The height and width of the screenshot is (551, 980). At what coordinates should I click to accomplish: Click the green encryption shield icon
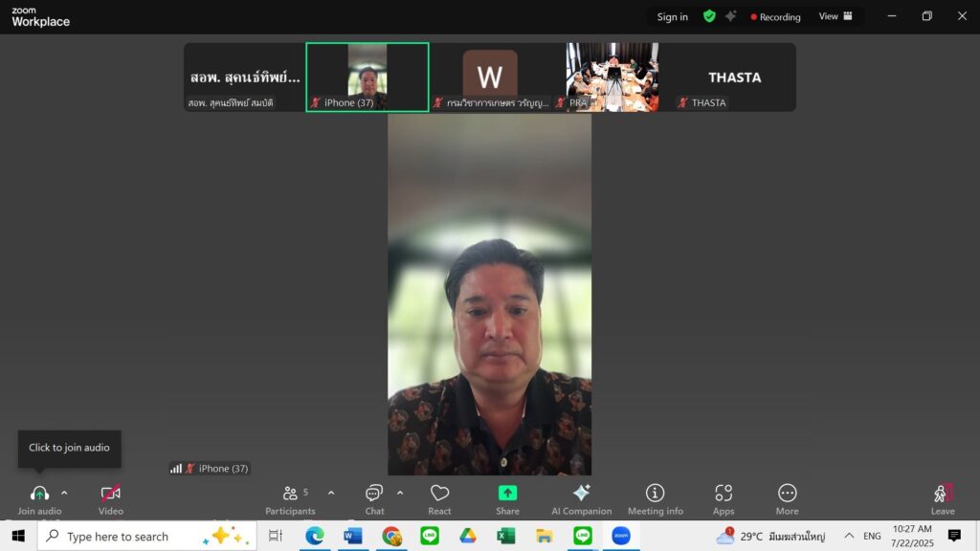click(709, 16)
